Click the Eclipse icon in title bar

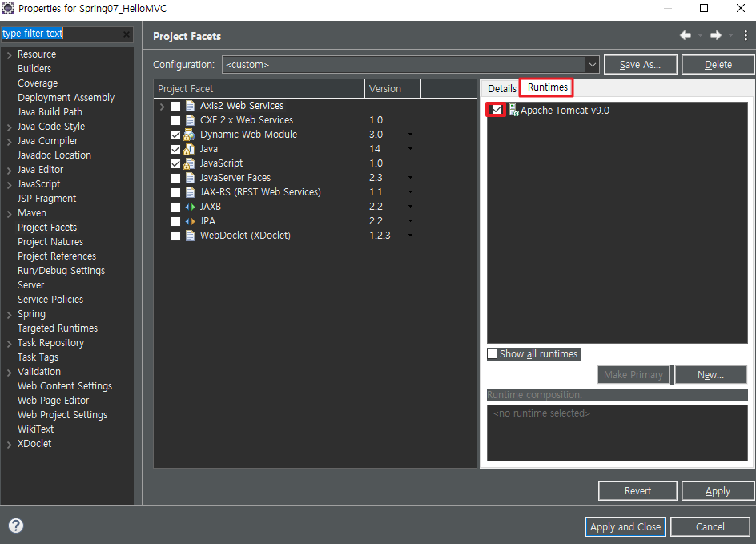coord(8,8)
